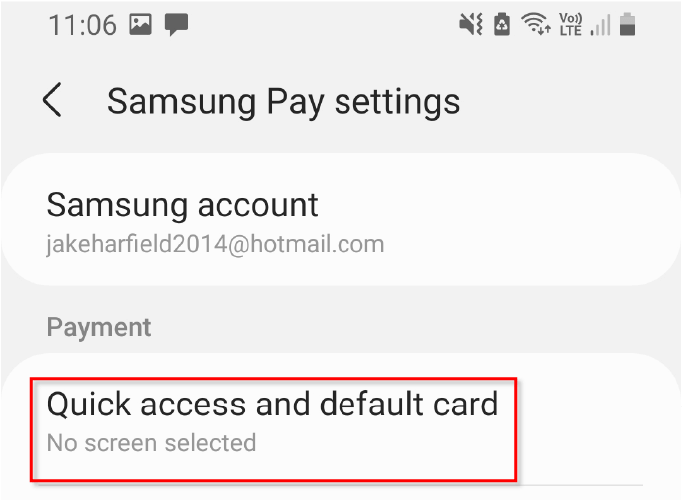Tap the message notification bubble icon
682x501 pixels.
click(x=176, y=24)
